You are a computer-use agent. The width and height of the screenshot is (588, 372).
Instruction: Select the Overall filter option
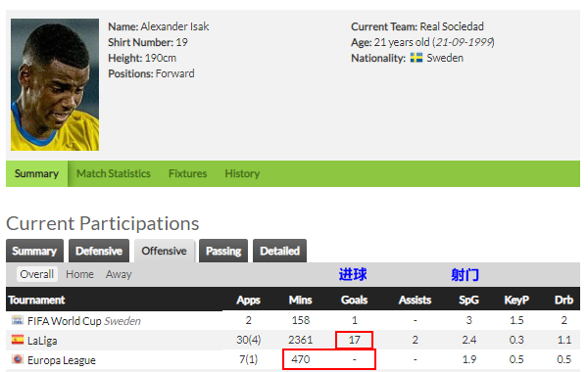[37, 274]
